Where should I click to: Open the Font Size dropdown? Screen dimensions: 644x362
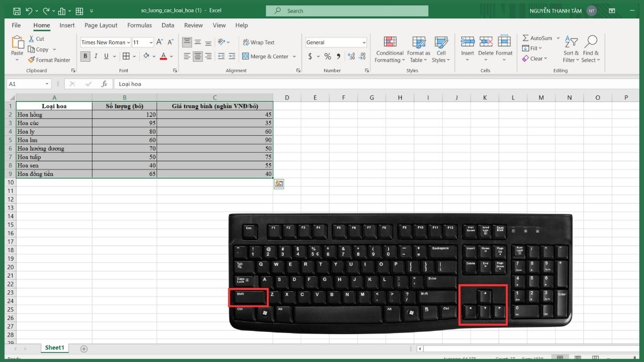pyautogui.click(x=142, y=41)
